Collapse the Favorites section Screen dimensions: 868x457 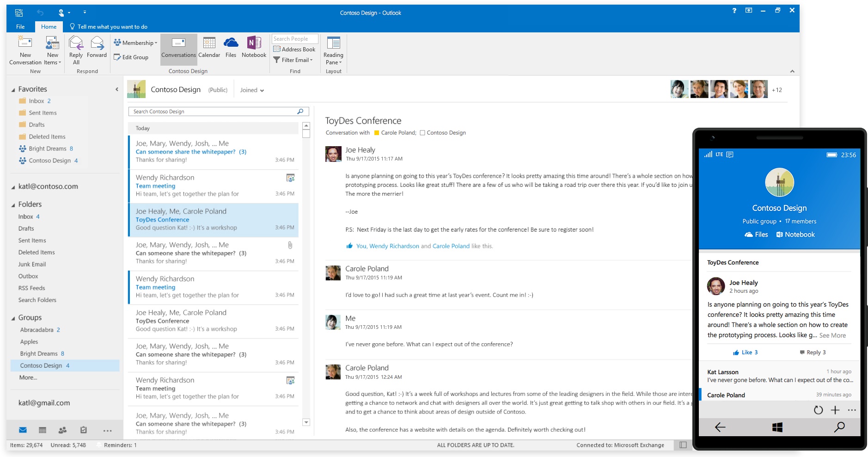click(x=13, y=90)
